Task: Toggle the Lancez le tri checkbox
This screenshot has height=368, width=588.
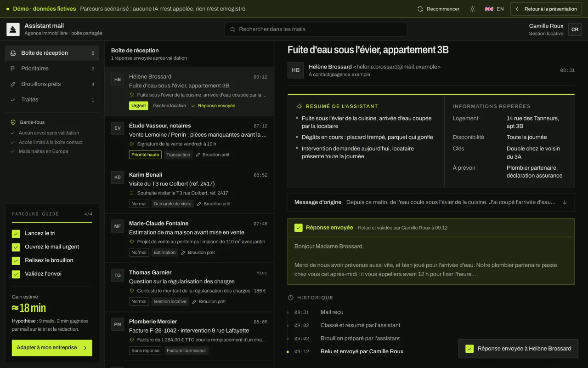Action: 16,234
